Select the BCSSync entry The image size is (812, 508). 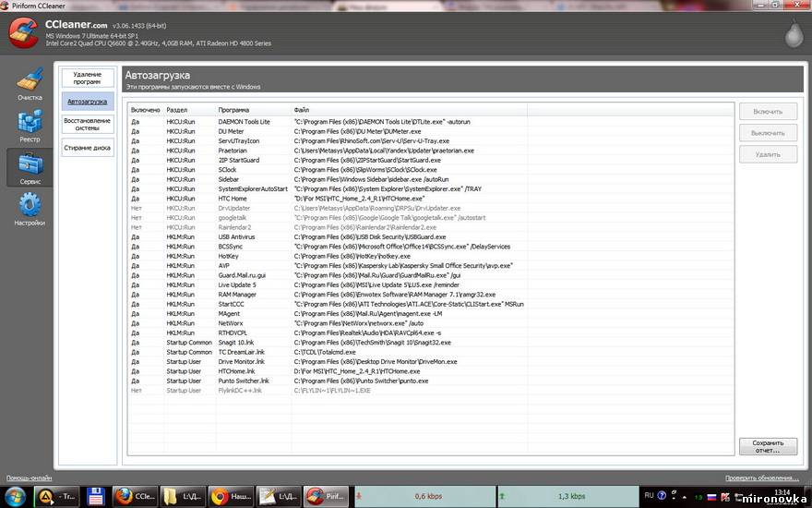point(430,247)
